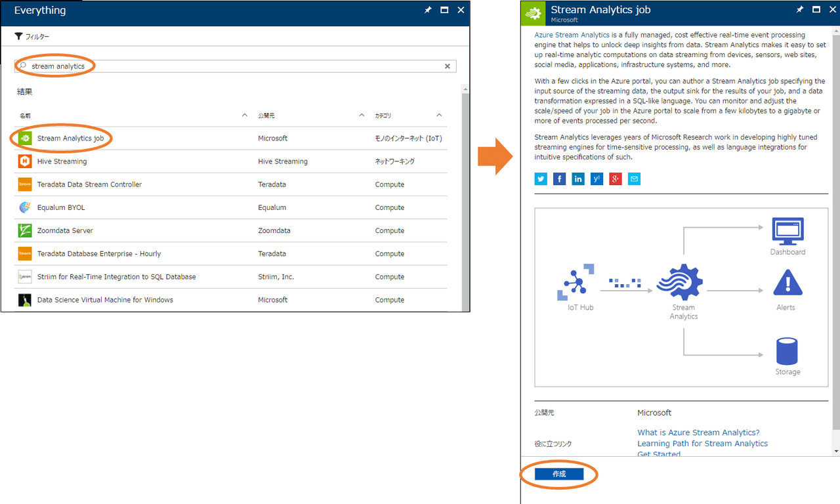This screenshot has width=840, height=504.
Task: Share on Google Plus icon
Action: (615, 178)
